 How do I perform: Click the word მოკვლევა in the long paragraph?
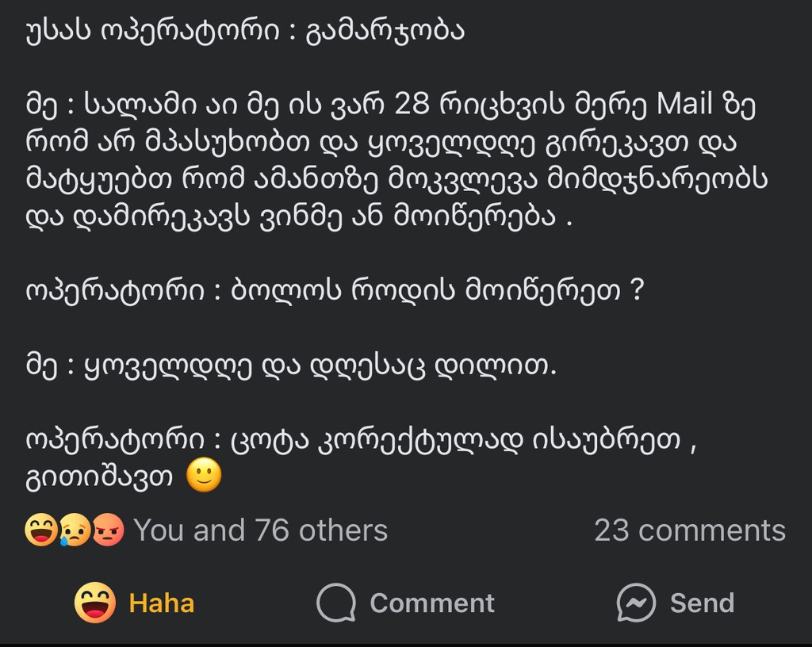coord(463,179)
